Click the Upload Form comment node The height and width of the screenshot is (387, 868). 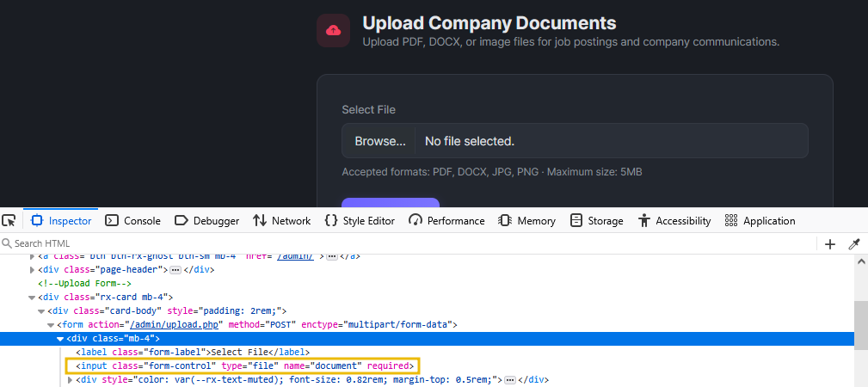(x=84, y=284)
